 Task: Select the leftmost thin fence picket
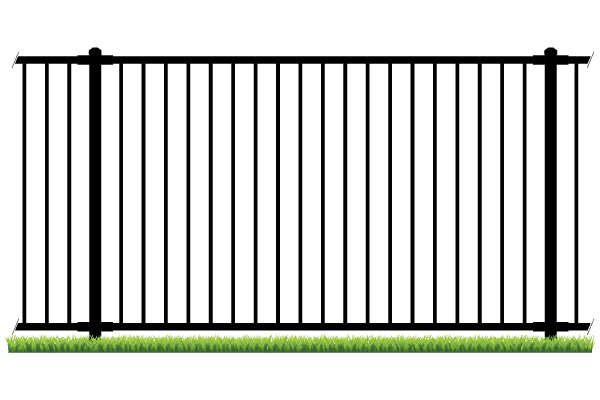[25, 190]
